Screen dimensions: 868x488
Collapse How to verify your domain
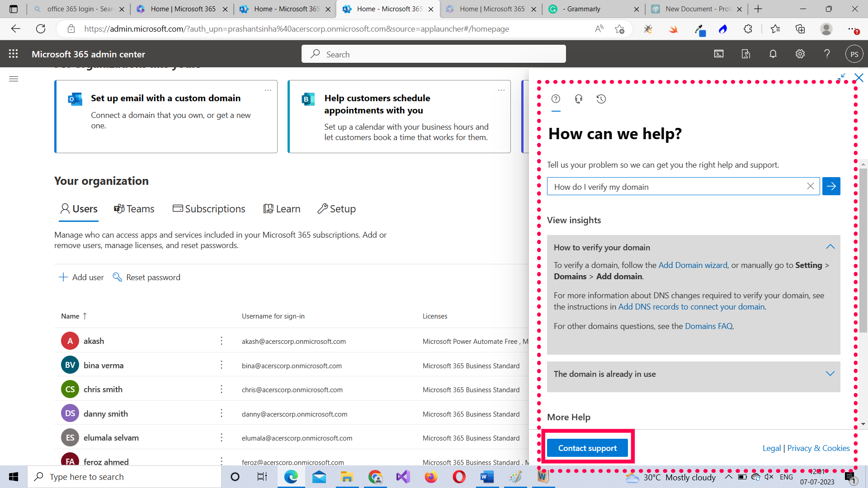click(830, 247)
